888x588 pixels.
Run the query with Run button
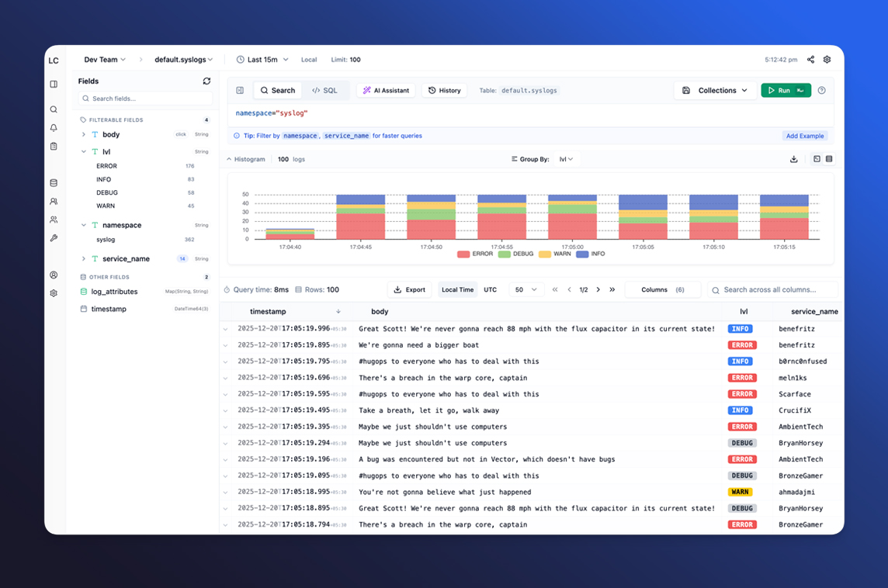pos(785,91)
